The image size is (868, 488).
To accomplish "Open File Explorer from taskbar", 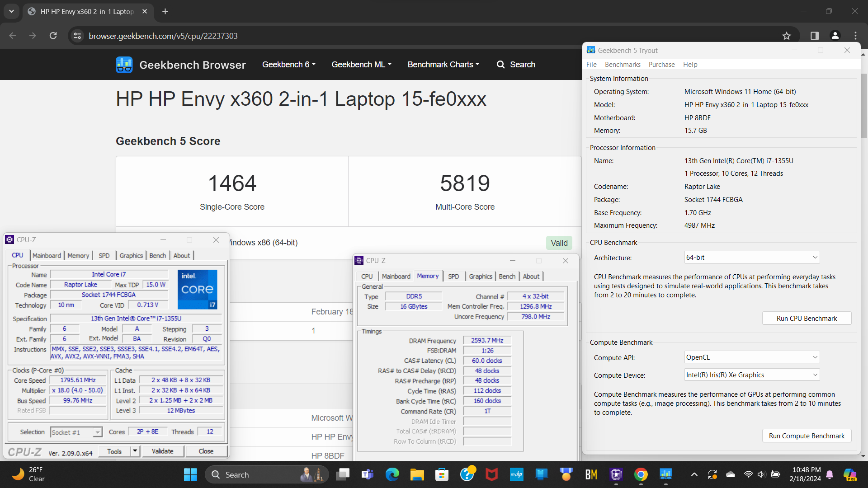I will (417, 474).
